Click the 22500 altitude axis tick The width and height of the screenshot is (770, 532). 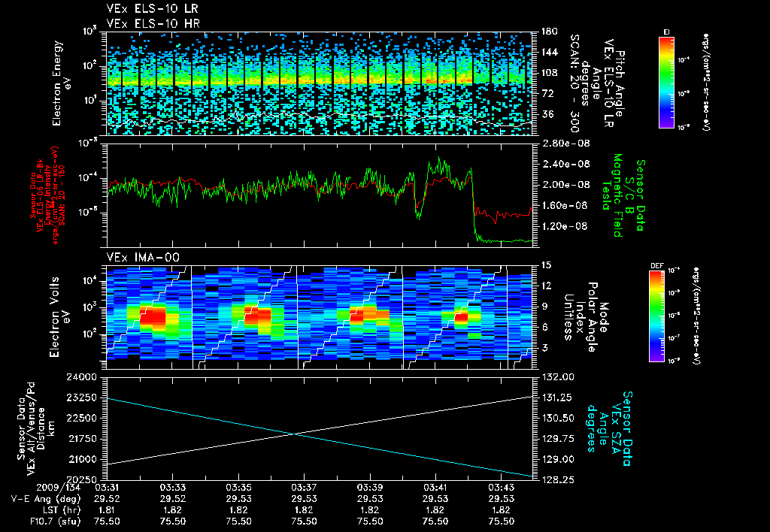pos(81,419)
